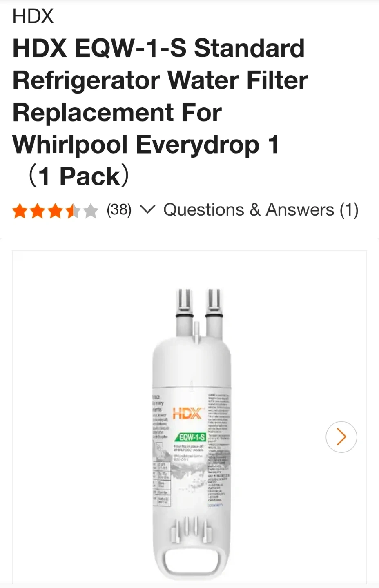Click the HDX logo on filter label
Image resolution: width=379 pixels, height=588 pixels.
[187, 413]
